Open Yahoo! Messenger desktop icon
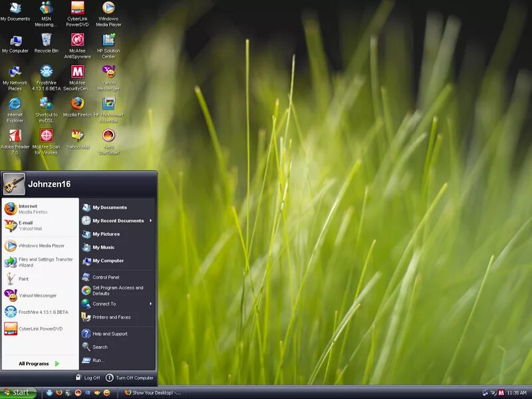Screen dimensions: 532x399 [108, 78]
